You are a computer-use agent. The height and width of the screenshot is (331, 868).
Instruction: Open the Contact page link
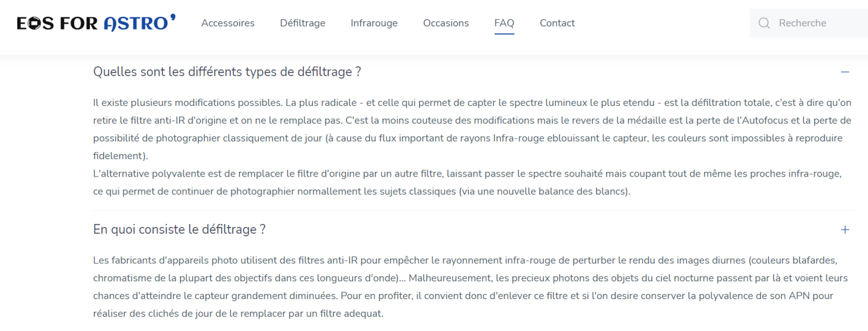557,23
